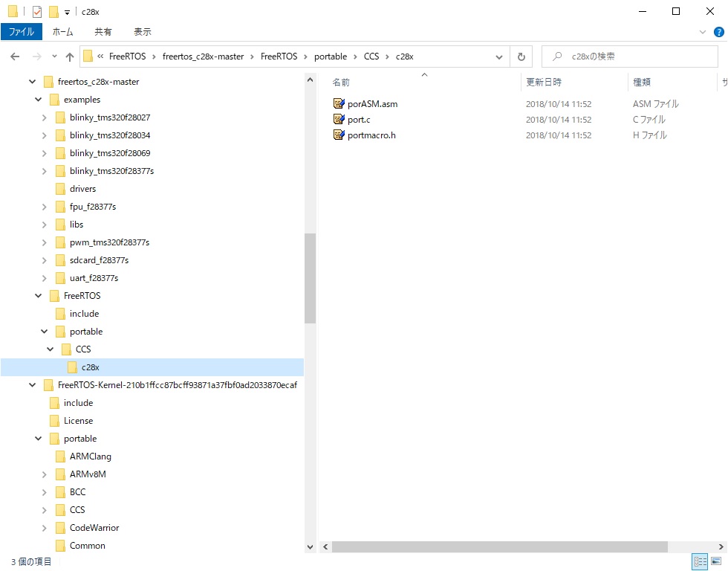The height and width of the screenshot is (571, 728).
Task: Select the FreeRTOS include folder under freertos_c28x-master
Action: tap(84, 314)
